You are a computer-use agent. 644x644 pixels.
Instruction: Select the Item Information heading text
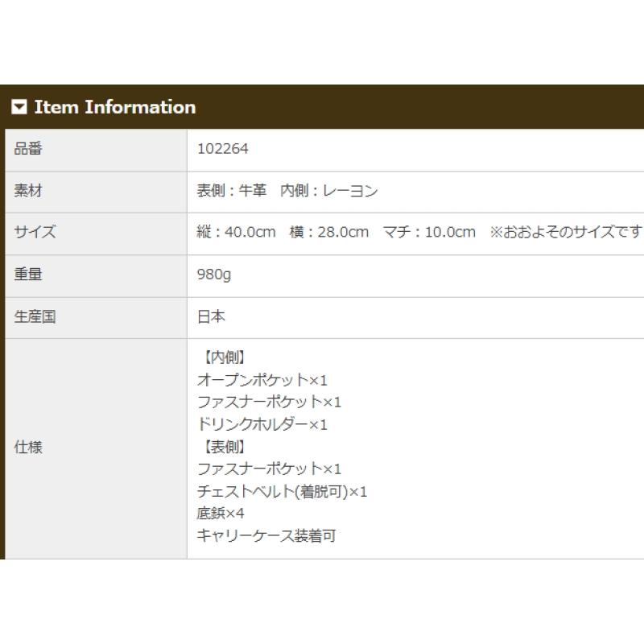tap(115, 107)
